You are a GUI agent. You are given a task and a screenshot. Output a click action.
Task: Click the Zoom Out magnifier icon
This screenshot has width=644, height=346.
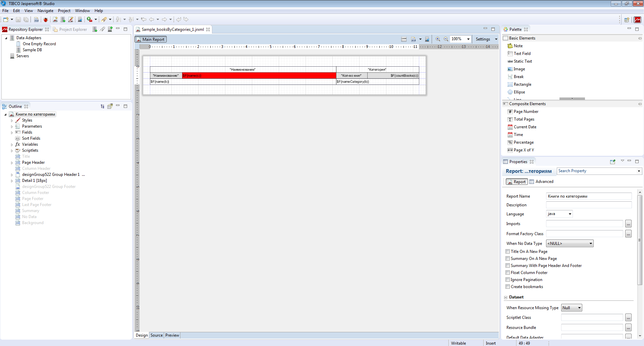tap(446, 39)
